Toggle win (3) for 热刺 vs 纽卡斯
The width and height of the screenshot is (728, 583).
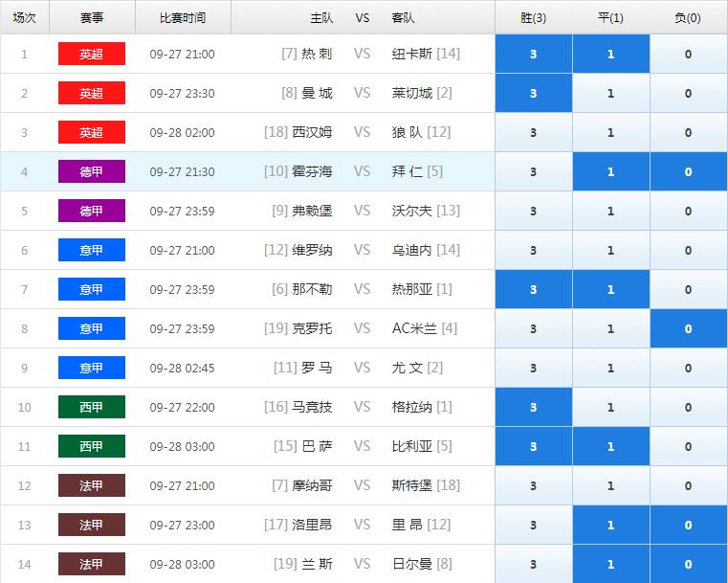point(534,54)
